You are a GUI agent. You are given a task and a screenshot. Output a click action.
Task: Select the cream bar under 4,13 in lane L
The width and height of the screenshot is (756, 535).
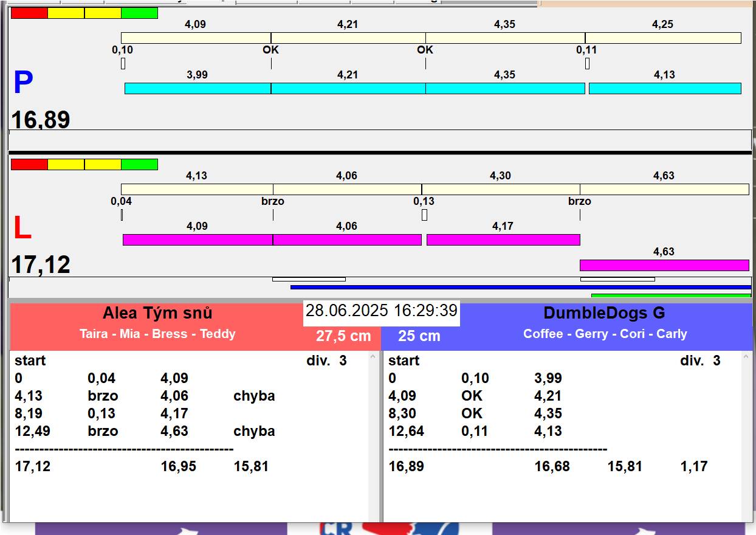pos(197,189)
